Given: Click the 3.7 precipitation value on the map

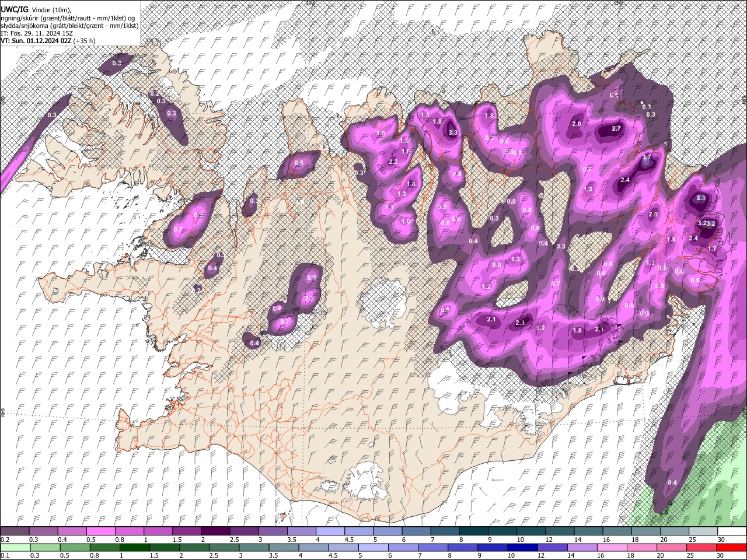Looking at the screenshot, I should (647, 157).
